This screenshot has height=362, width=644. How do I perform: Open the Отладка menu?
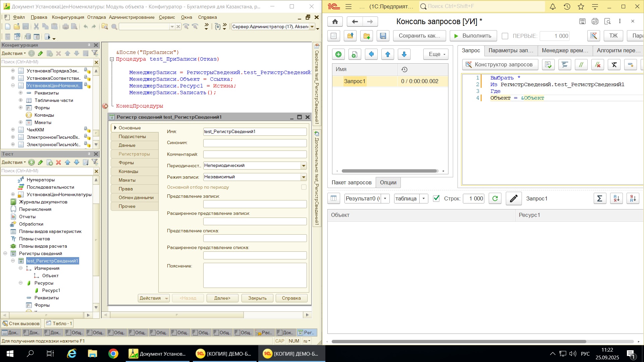pos(96,17)
